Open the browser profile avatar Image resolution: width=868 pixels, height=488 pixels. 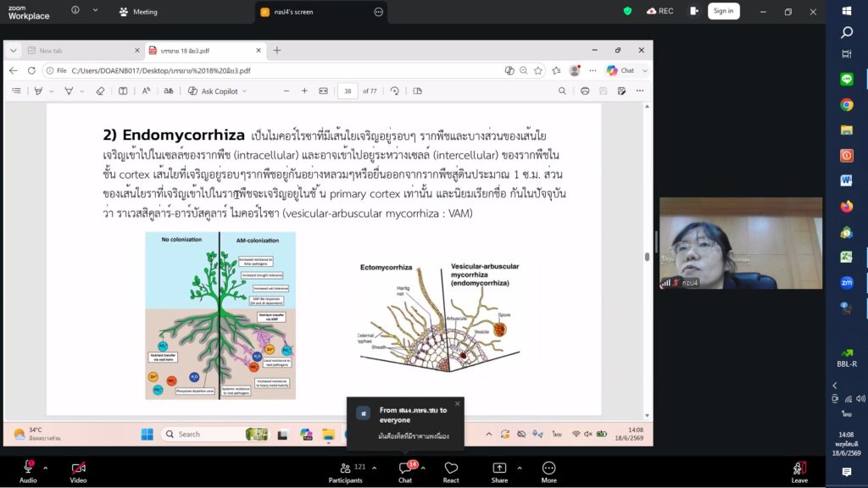click(x=575, y=71)
